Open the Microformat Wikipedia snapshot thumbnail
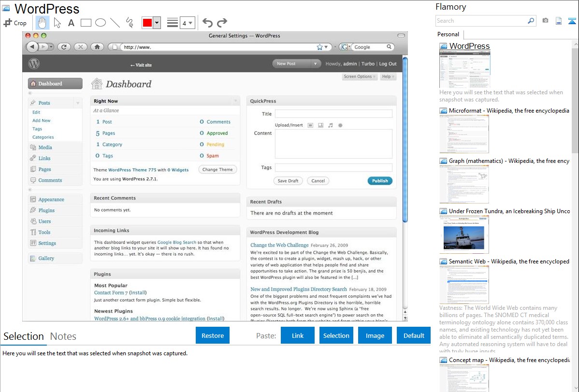The image size is (579, 392). [x=464, y=134]
